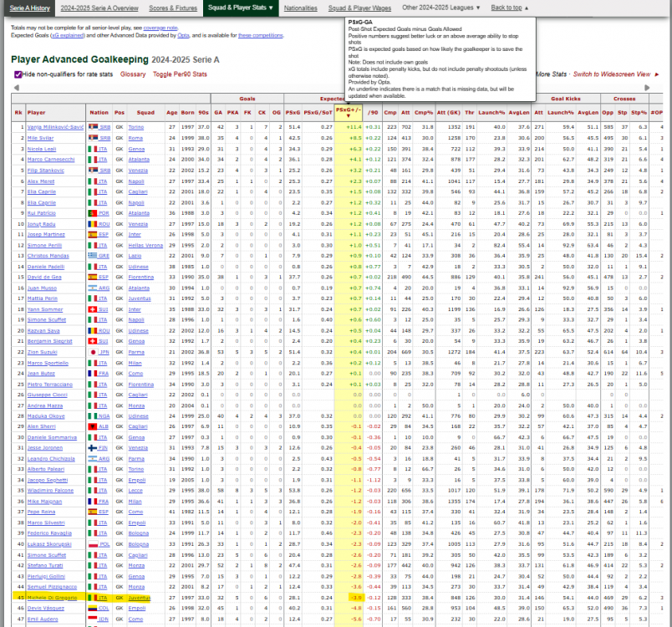The image size is (672, 627).
Task: Click Japan flag in Zion Suzuki row
Action: (93, 352)
